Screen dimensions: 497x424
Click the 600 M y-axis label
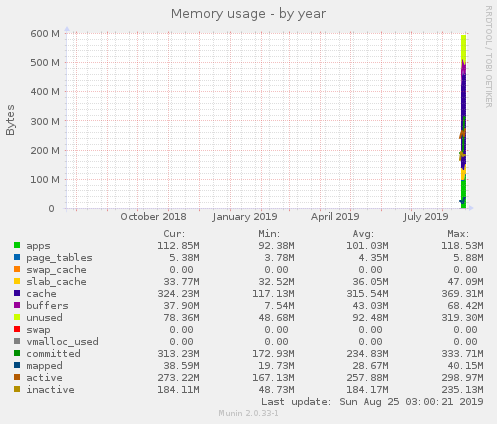pyautogui.click(x=45, y=34)
